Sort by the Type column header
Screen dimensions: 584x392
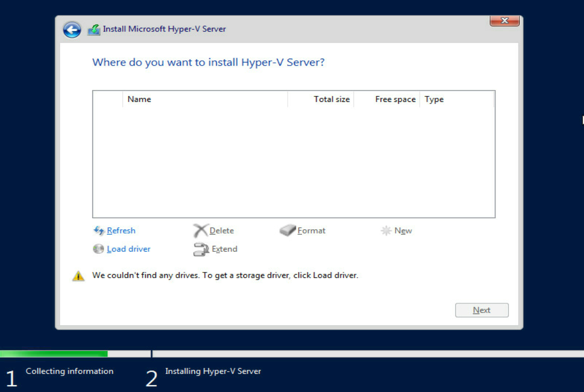[456, 99]
